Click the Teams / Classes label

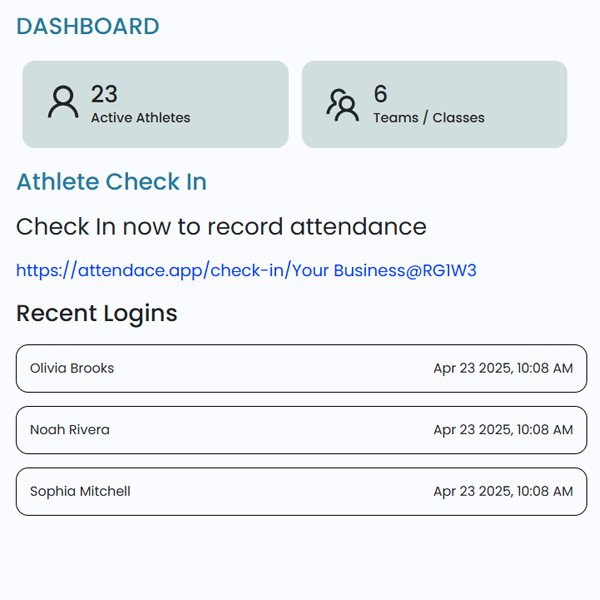[429, 118]
